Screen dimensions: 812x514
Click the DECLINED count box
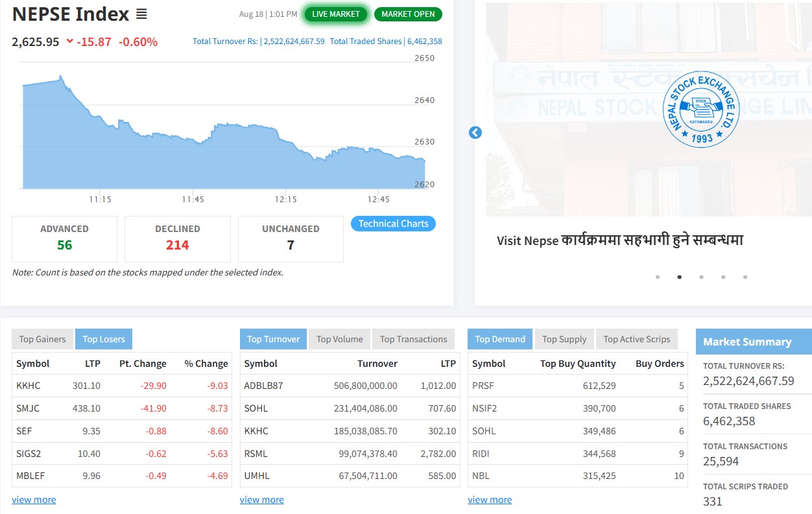click(x=178, y=239)
